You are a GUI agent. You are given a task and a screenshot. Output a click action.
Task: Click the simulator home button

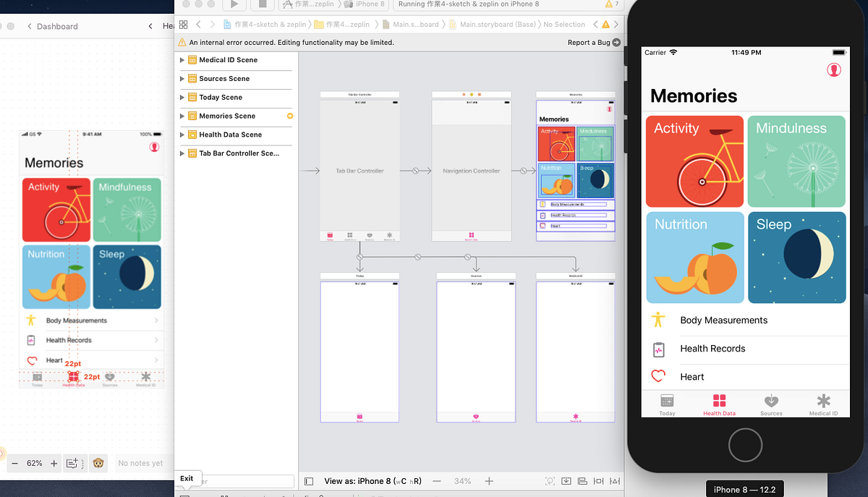pos(745,445)
